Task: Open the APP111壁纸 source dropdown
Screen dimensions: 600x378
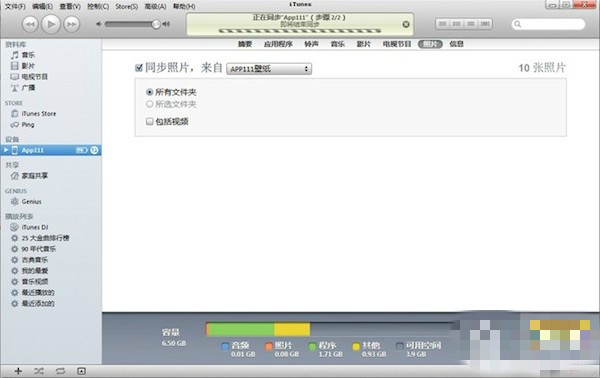Action: [269, 69]
